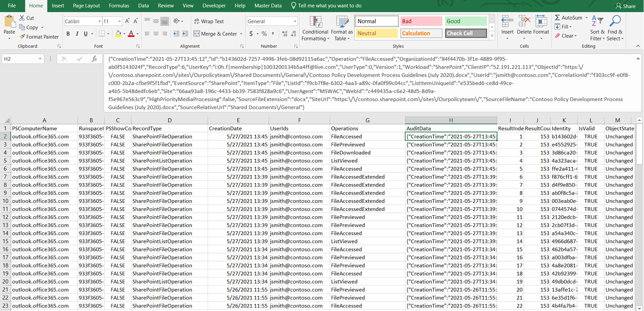Switch to the Data tab
This screenshot has width=644, height=311.
point(143,6)
